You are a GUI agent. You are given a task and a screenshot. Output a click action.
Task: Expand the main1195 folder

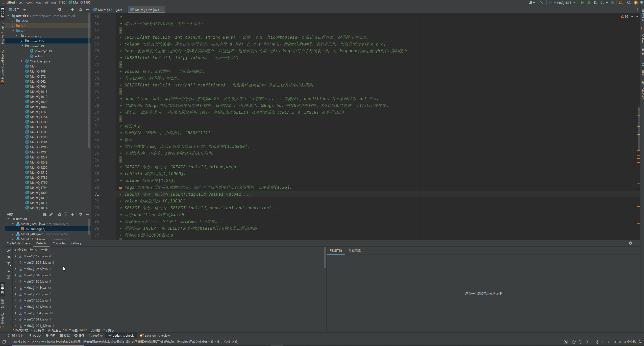coord(22,41)
